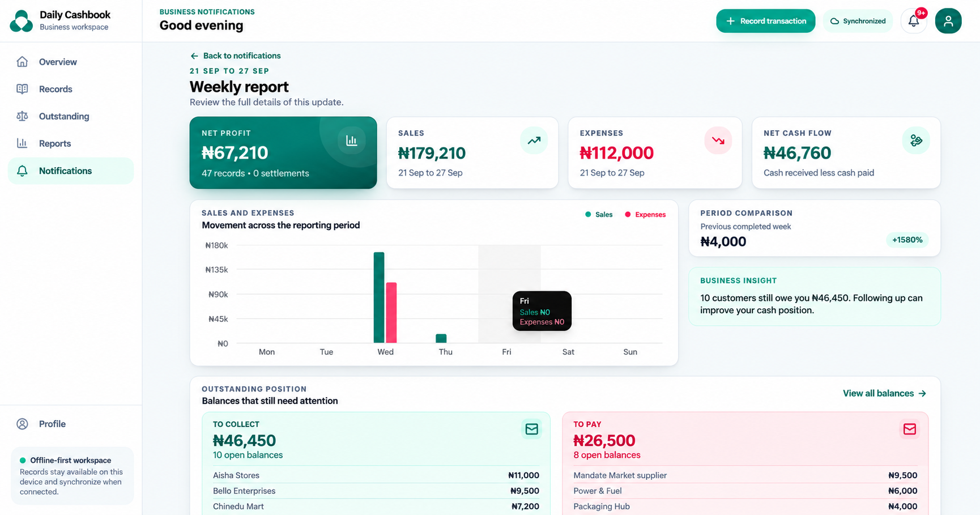This screenshot has width=980, height=515.
Task: Click the Net Profit ₦67,210 card
Action: coord(283,152)
